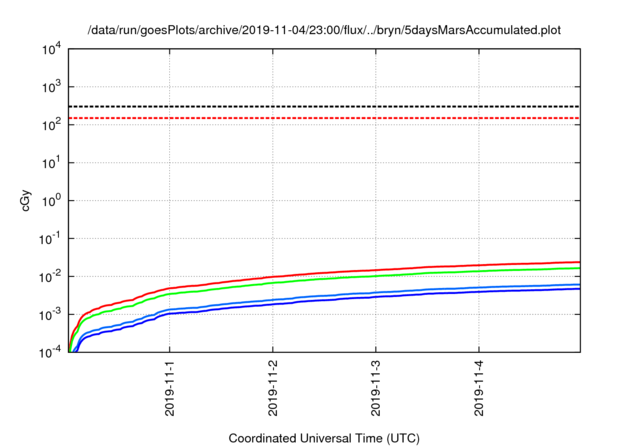Click the 10^-4 y-axis tick label
The image size is (640, 448).
pos(50,352)
